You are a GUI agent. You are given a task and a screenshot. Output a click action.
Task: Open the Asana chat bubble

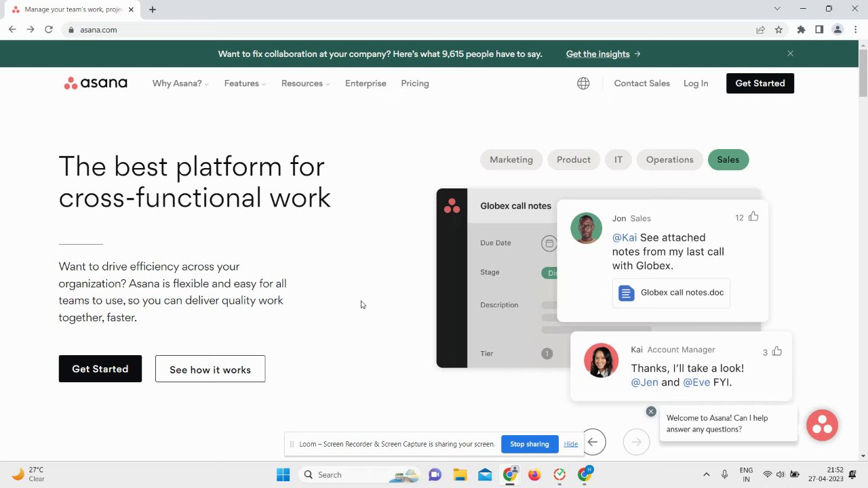click(x=823, y=425)
